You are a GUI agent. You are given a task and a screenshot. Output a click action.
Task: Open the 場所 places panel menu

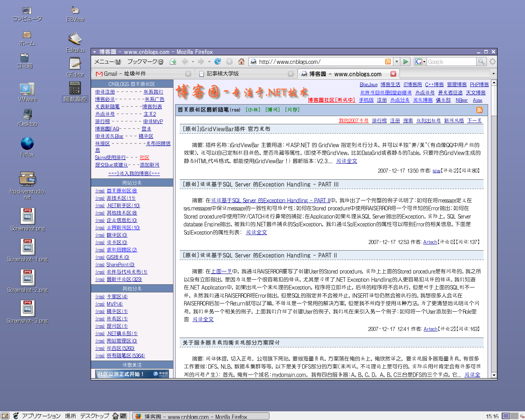[70, 416]
